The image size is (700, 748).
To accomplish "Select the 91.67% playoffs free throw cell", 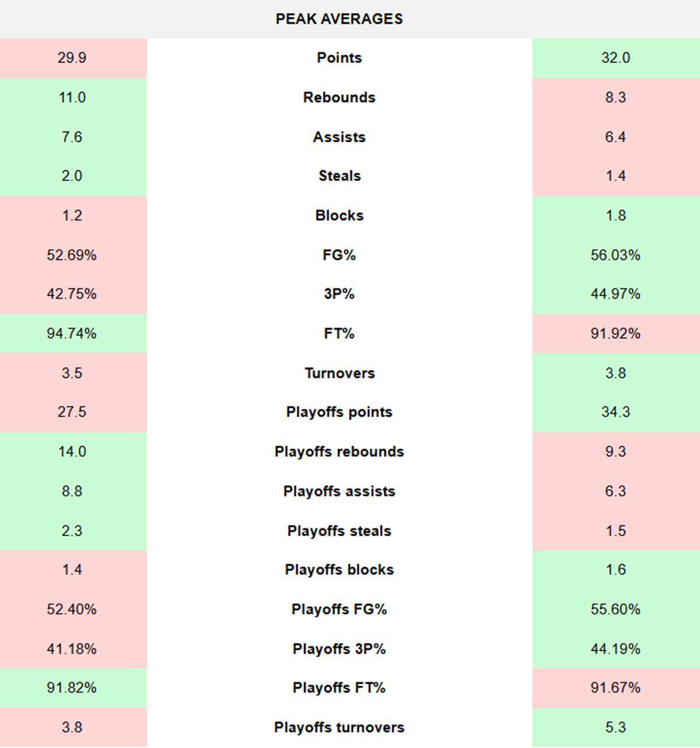I will tap(615, 688).
